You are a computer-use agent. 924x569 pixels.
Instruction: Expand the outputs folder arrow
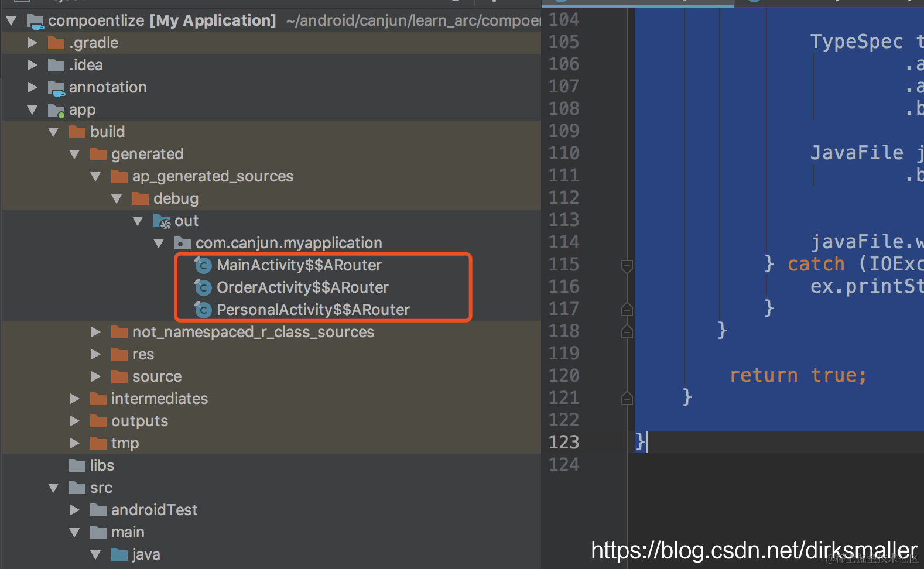pos(75,421)
